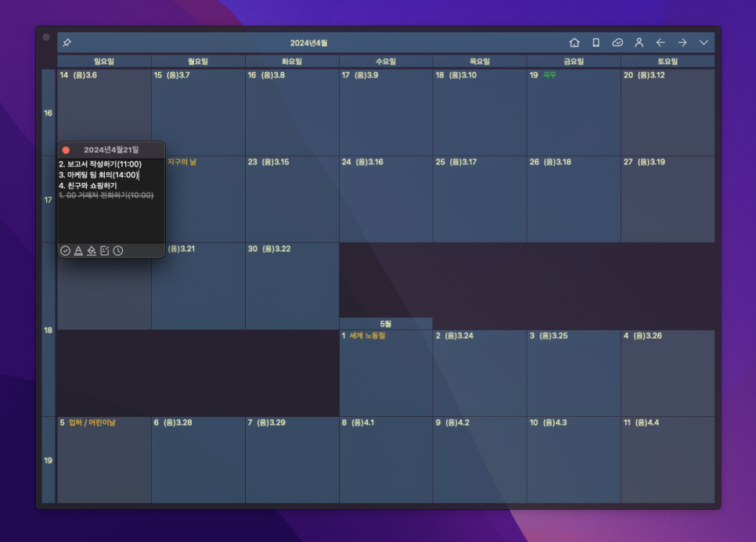
Task: Click the 토요일 column header
Action: [x=668, y=61]
